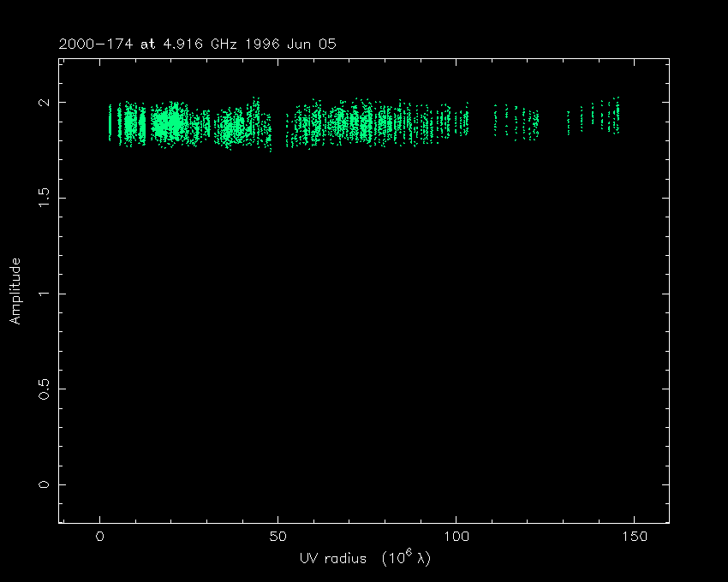This screenshot has width=728, height=582.
Task: Click the dense data cluster near UV radius 20
Action: [171, 124]
